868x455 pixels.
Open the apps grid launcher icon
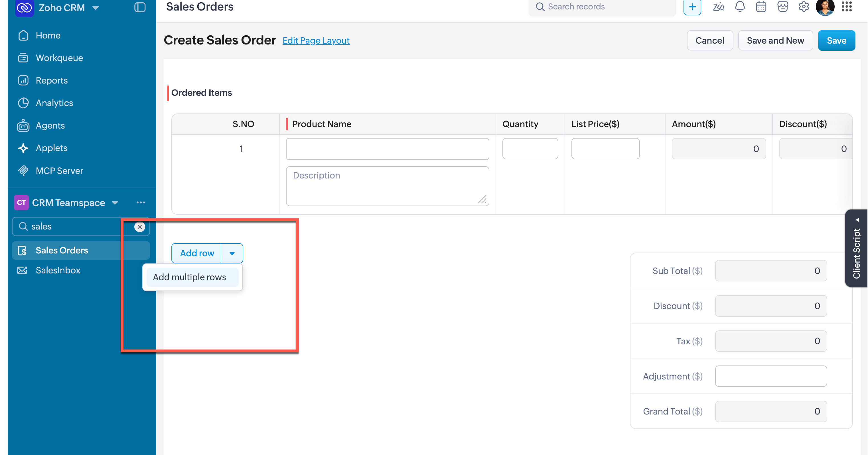[846, 7]
